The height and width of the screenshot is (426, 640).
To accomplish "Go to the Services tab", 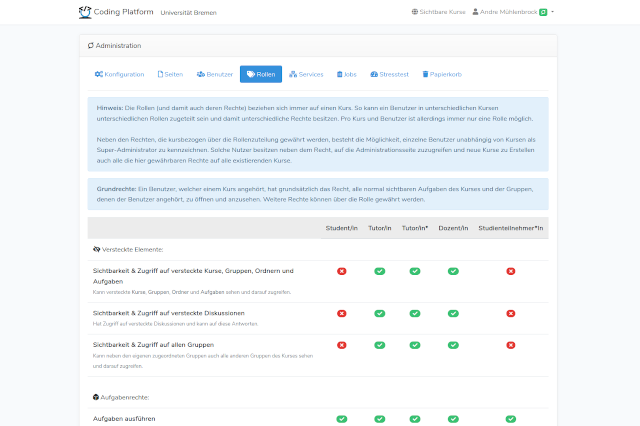I will [x=306, y=74].
